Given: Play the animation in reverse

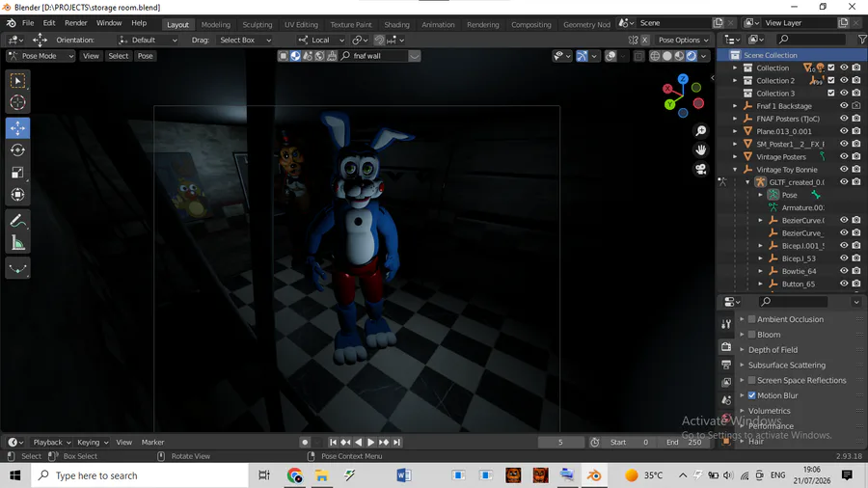Looking at the screenshot, I should pyautogui.click(x=358, y=442).
